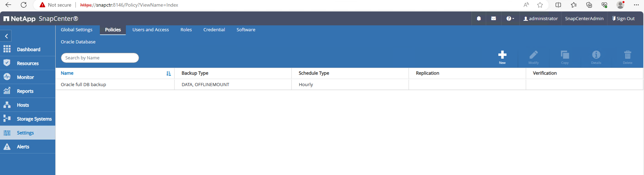Click the Storage Systems icon

coord(7,119)
